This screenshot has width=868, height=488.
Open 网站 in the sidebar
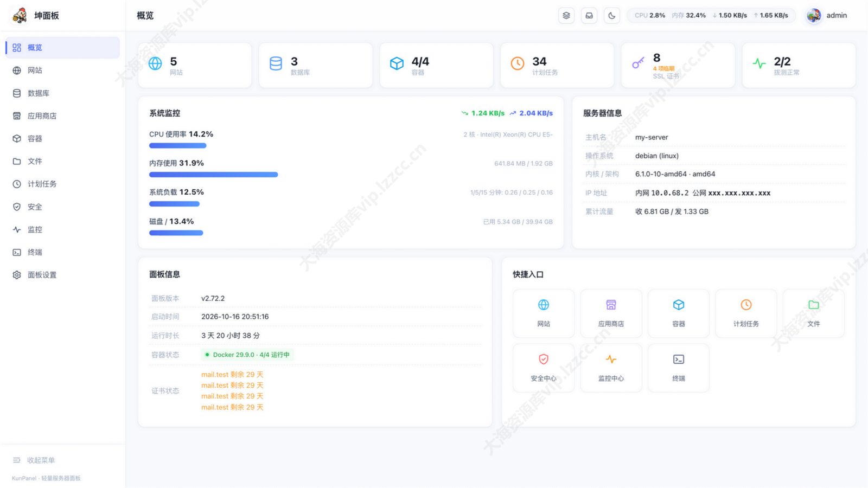coord(63,70)
